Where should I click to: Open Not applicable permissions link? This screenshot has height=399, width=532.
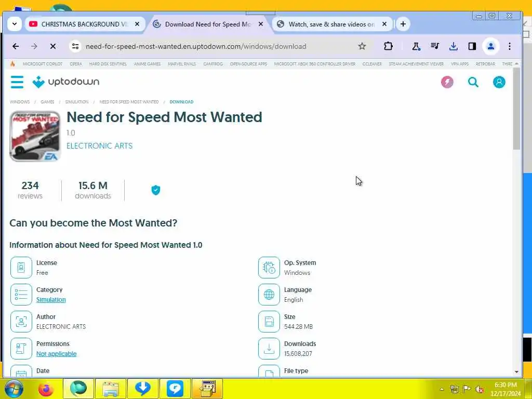coord(56,353)
